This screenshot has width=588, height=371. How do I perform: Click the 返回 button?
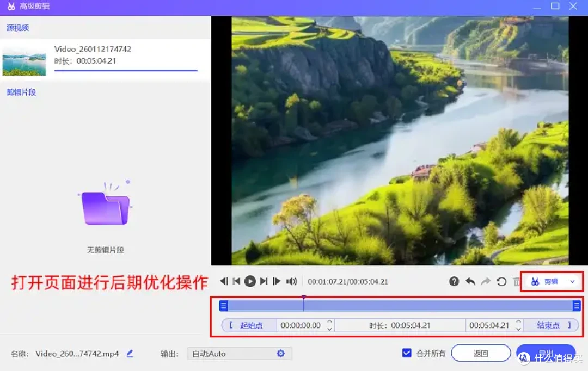[481, 353]
